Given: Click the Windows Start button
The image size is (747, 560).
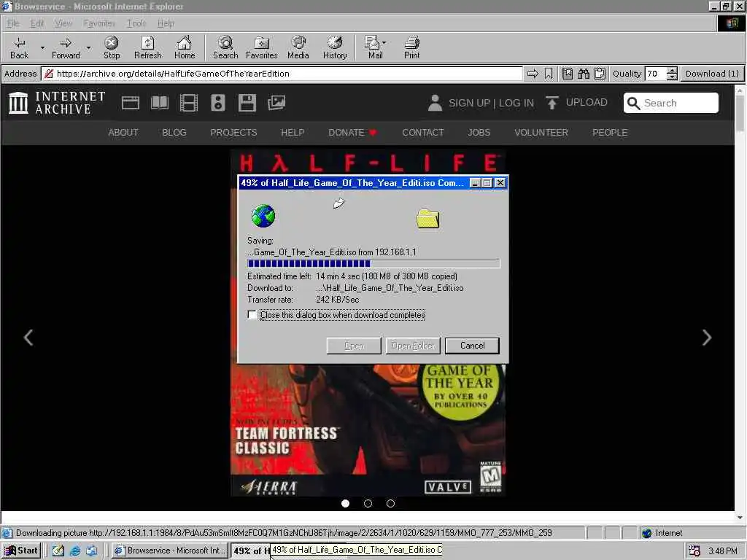Looking at the screenshot, I should pyautogui.click(x=21, y=551).
